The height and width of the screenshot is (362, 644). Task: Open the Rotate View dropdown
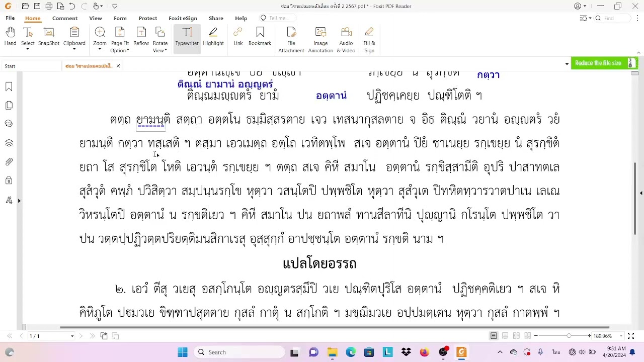click(x=166, y=50)
